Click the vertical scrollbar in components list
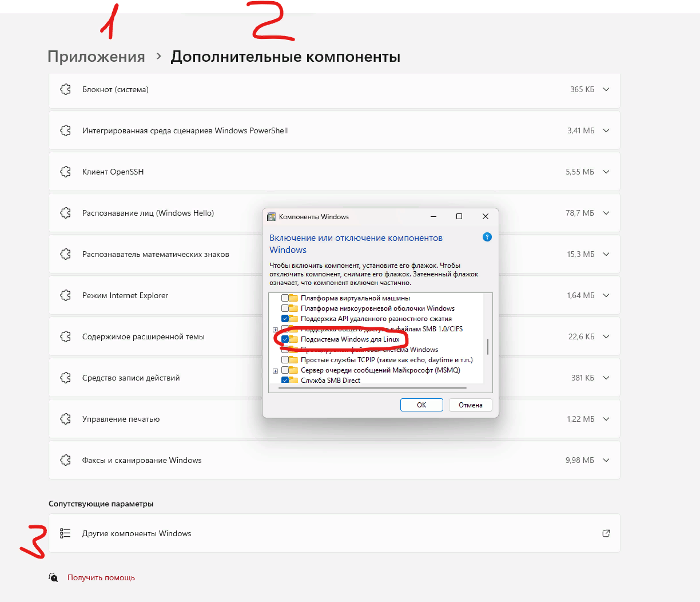The width and height of the screenshot is (700, 602). click(488, 346)
